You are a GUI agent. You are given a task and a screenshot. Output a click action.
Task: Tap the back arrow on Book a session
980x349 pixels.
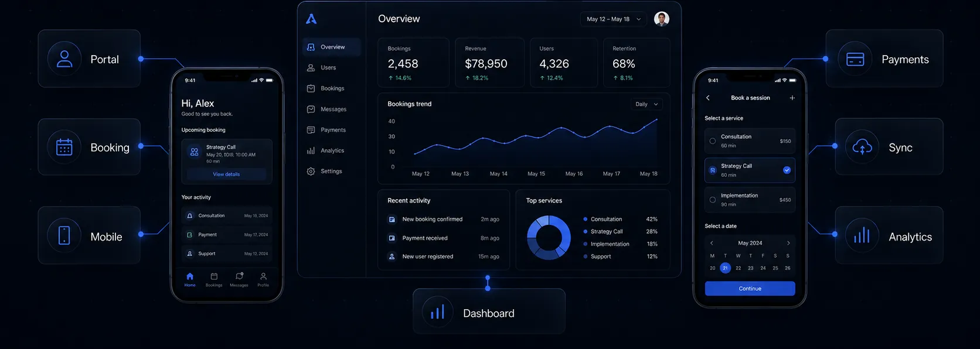click(x=708, y=98)
